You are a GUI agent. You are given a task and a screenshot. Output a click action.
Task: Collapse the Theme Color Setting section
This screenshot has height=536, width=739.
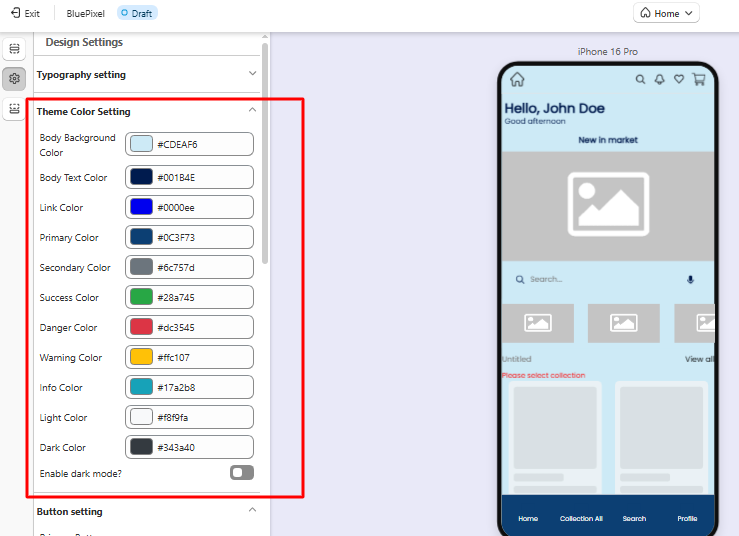point(252,111)
